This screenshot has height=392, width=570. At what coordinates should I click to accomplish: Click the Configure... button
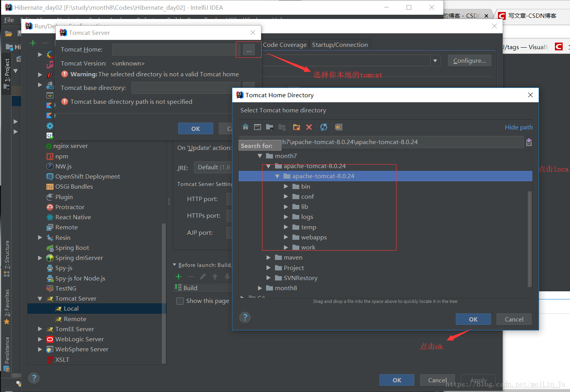[x=469, y=61]
